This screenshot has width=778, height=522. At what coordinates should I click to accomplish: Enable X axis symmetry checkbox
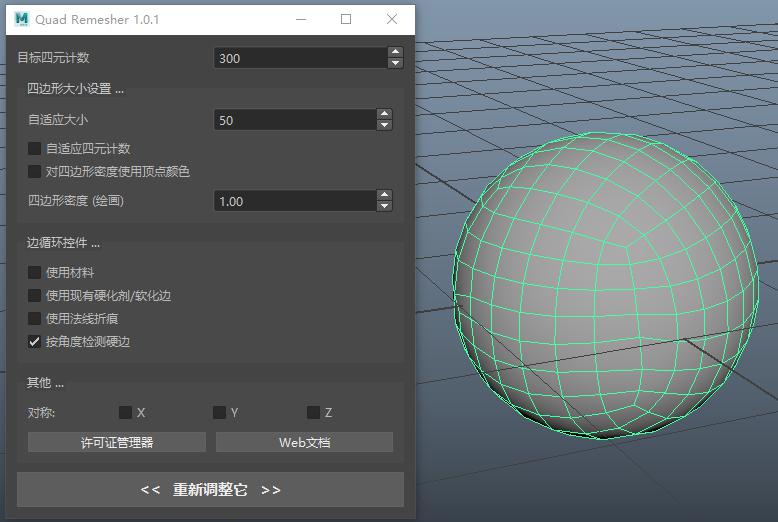coord(125,412)
